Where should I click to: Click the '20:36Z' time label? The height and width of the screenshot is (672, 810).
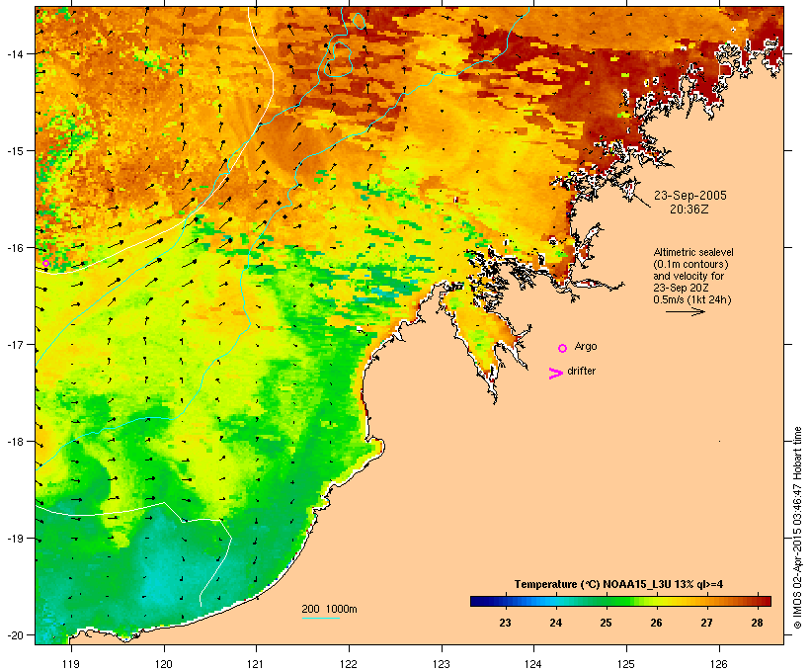[x=689, y=210]
